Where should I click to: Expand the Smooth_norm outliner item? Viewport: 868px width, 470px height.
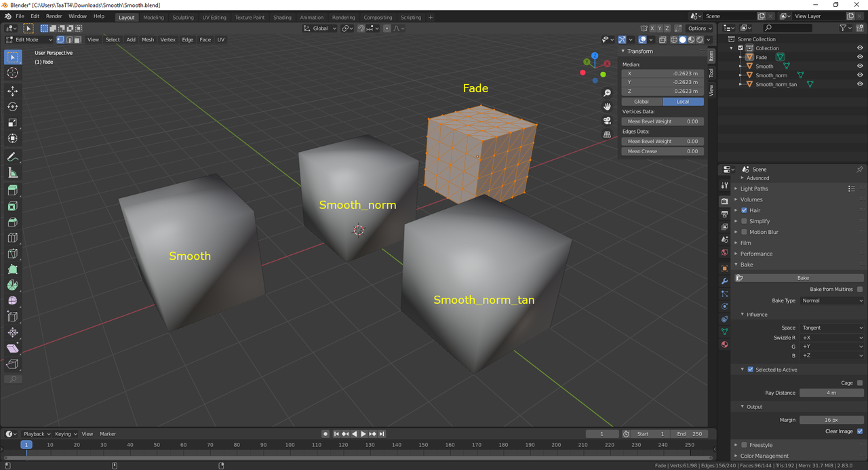pyautogui.click(x=741, y=75)
